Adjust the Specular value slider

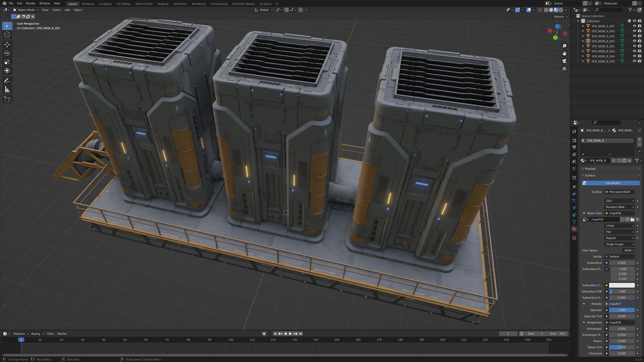coord(622,310)
